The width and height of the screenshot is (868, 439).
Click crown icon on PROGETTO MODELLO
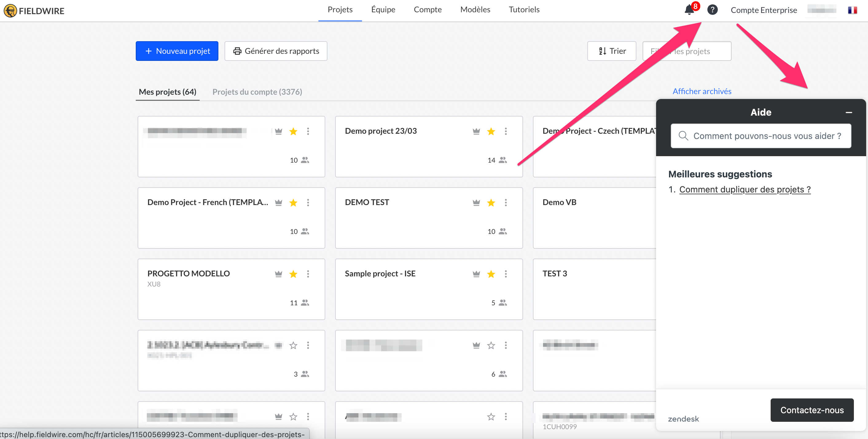(278, 274)
